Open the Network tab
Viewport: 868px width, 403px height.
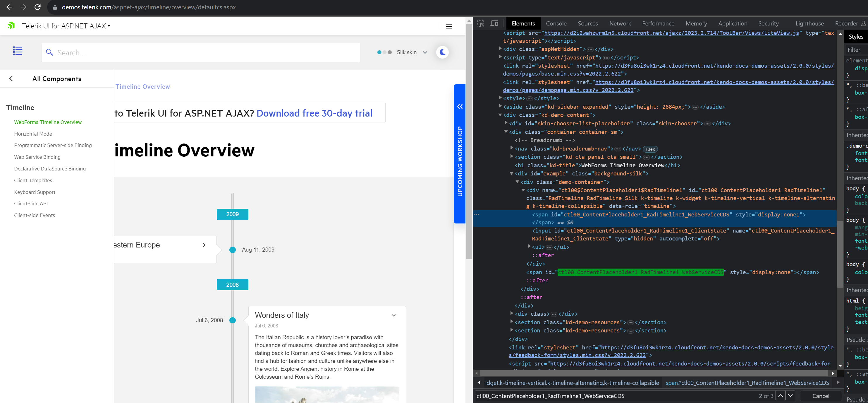[x=620, y=24]
